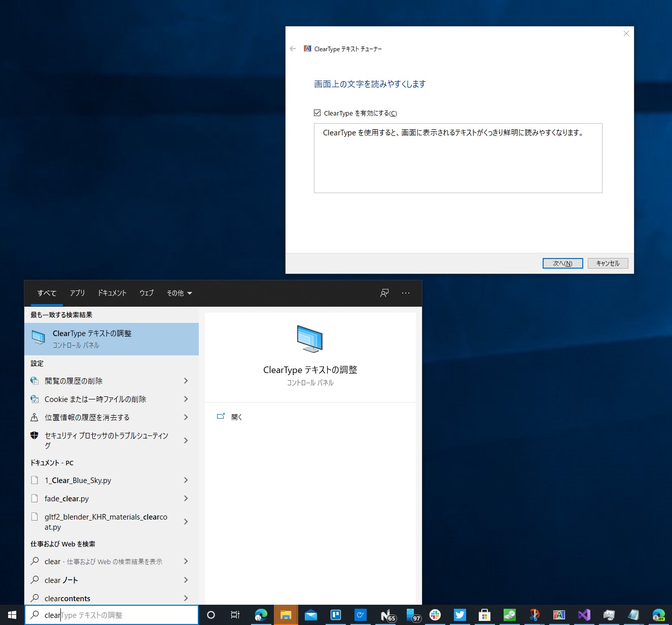The height and width of the screenshot is (625, 672).
Task: Launch Microsoft Edge from the taskbar
Action: pyautogui.click(x=261, y=615)
